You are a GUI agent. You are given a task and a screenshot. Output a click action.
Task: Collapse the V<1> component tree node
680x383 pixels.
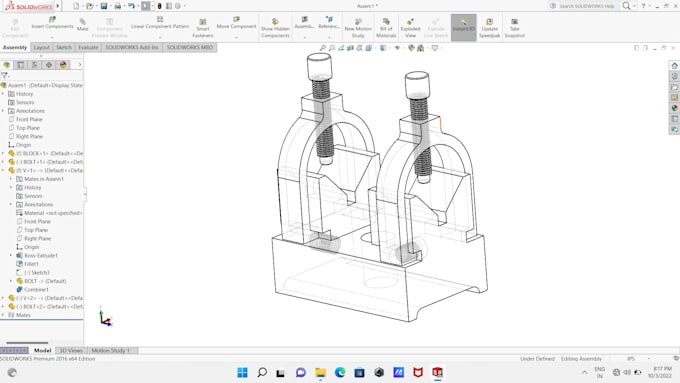(x=3, y=170)
